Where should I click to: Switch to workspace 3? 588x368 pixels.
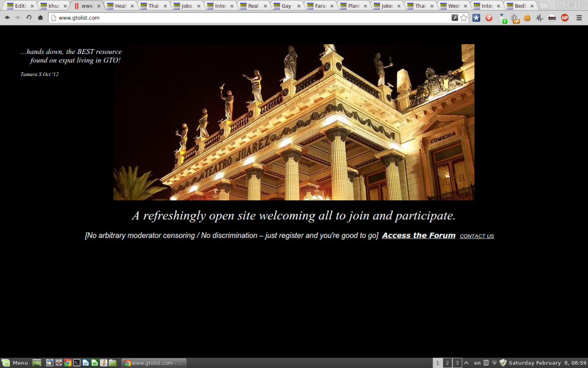click(457, 363)
